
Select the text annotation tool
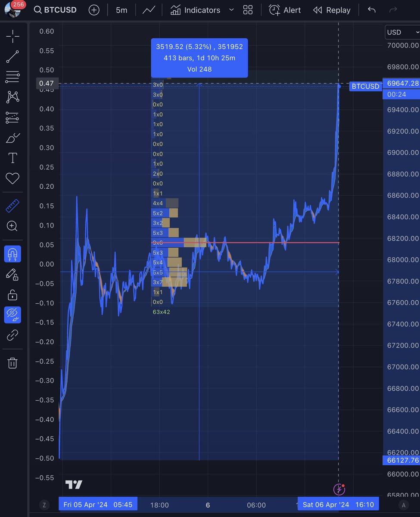point(12,158)
